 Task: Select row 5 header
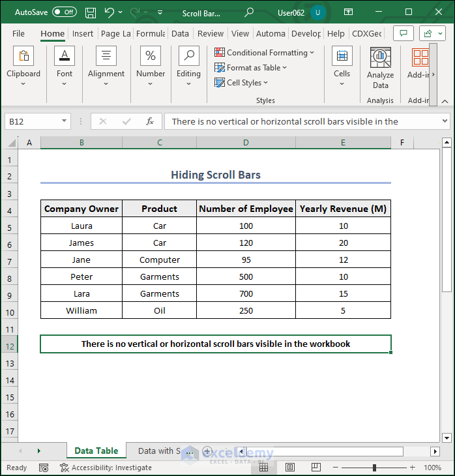point(9,228)
